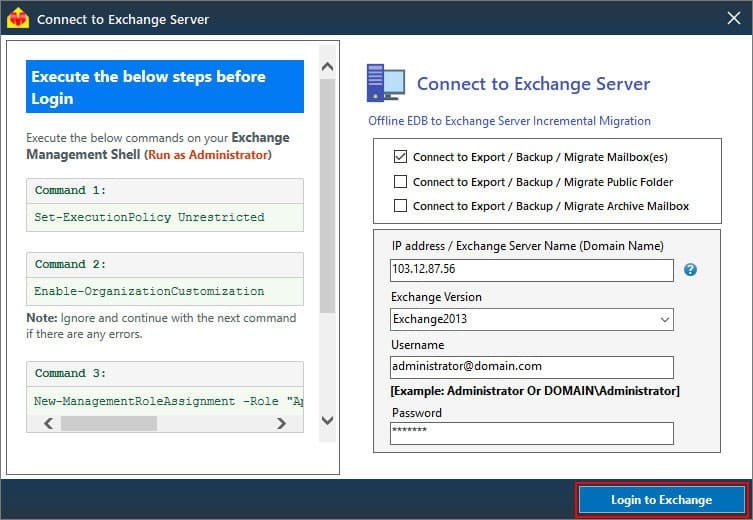Click the Command 1: header
The width and height of the screenshot is (753, 520).
[x=70, y=190]
